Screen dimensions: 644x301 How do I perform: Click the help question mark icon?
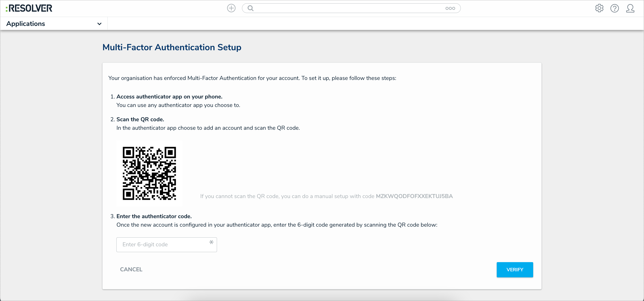pos(615,8)
